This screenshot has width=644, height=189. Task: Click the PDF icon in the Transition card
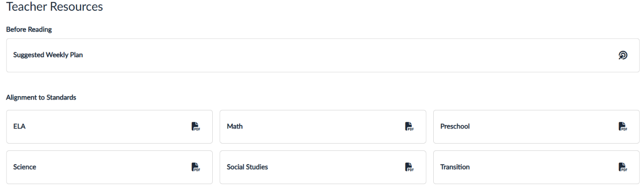coord(623,167)
